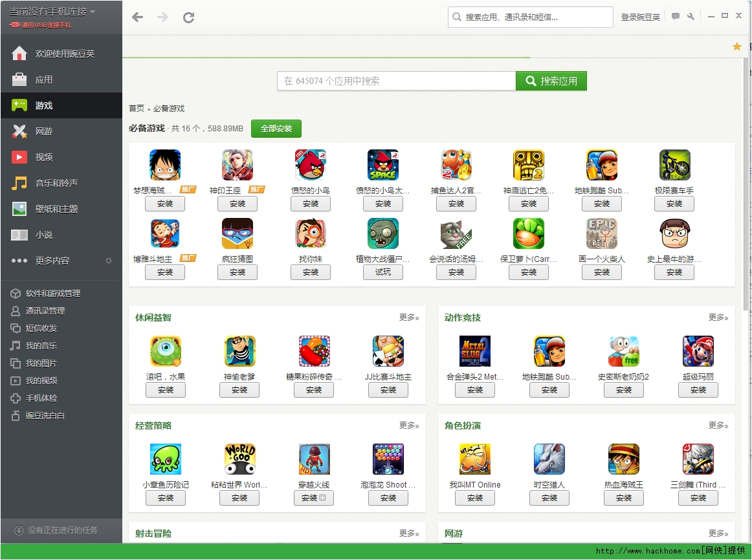Image resolution: width=752 pixels, height=560 pixels.
Task: Open the 合金弹头2 Metal Slug icon
Action: [x=475, y=351]
